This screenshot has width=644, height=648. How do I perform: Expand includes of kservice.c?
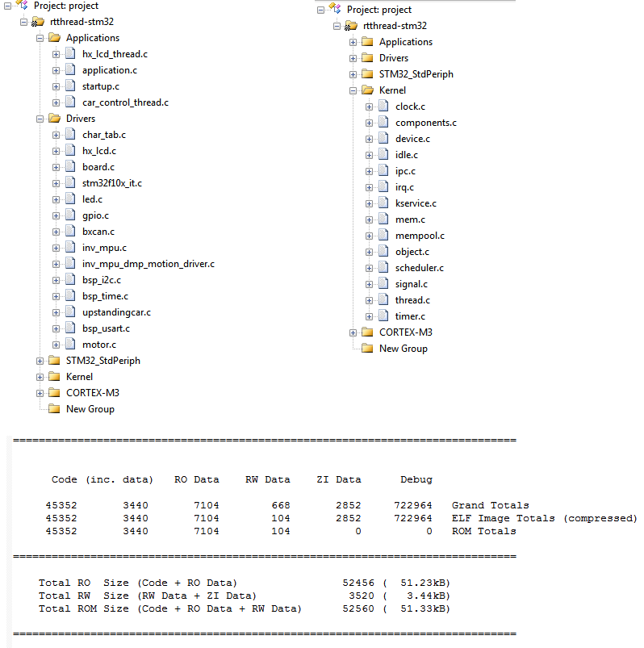pyautogui.click(x=369, y=203)
